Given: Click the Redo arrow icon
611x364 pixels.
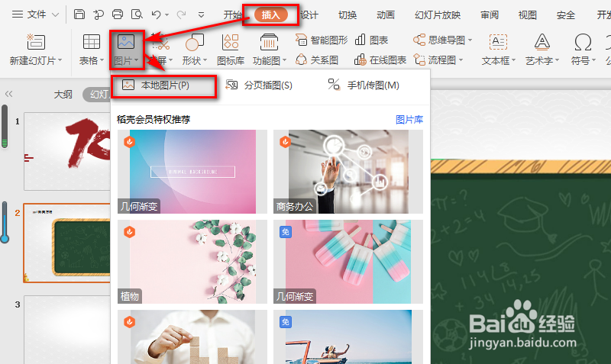Looking at the screenshot, I should tap(181, 14).
